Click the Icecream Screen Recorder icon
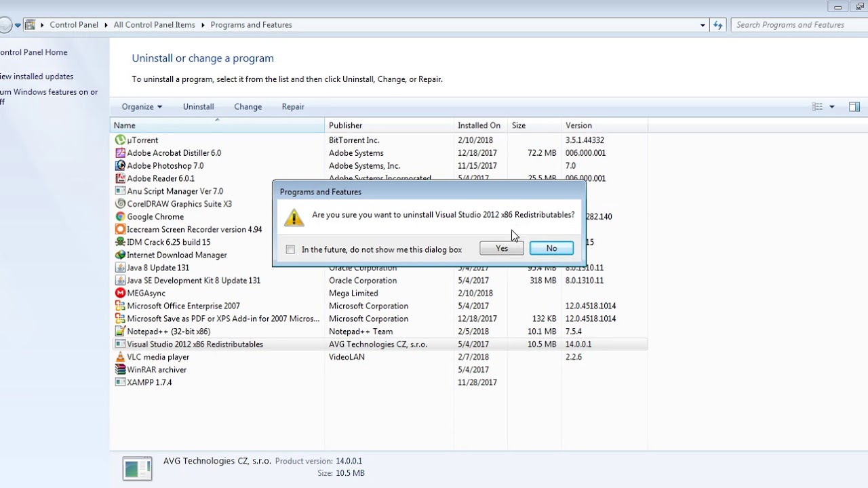Screen dimensions: 868x488 coord(120,229)
